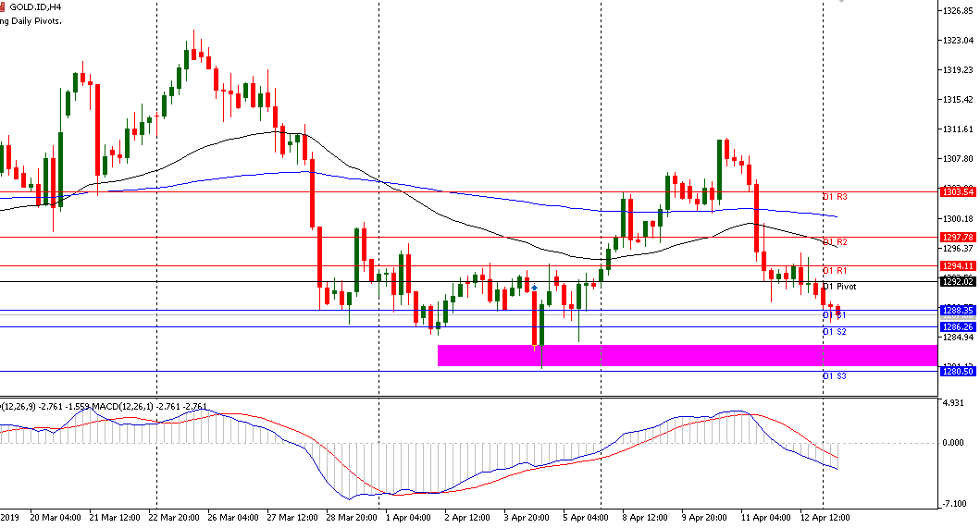This screenshot has width=980, height=528.
Task: Click the 26 Mar 04:00 time label
Action: click(x=233, y=518)
